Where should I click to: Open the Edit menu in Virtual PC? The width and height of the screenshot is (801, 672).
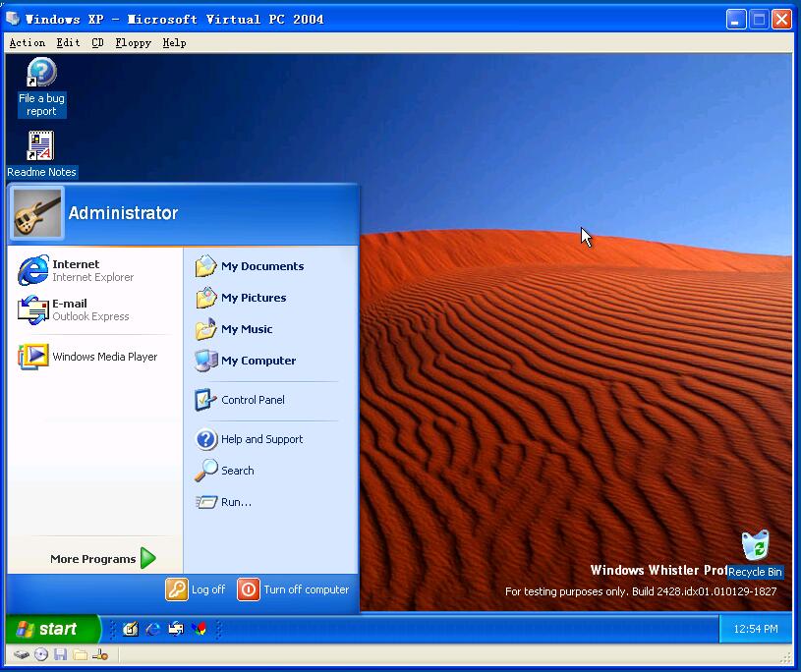tap(68, 43)
